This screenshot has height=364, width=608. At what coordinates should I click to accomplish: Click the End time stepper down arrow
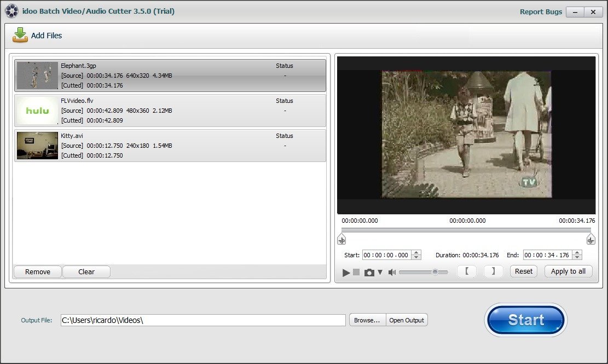[577, 257]
